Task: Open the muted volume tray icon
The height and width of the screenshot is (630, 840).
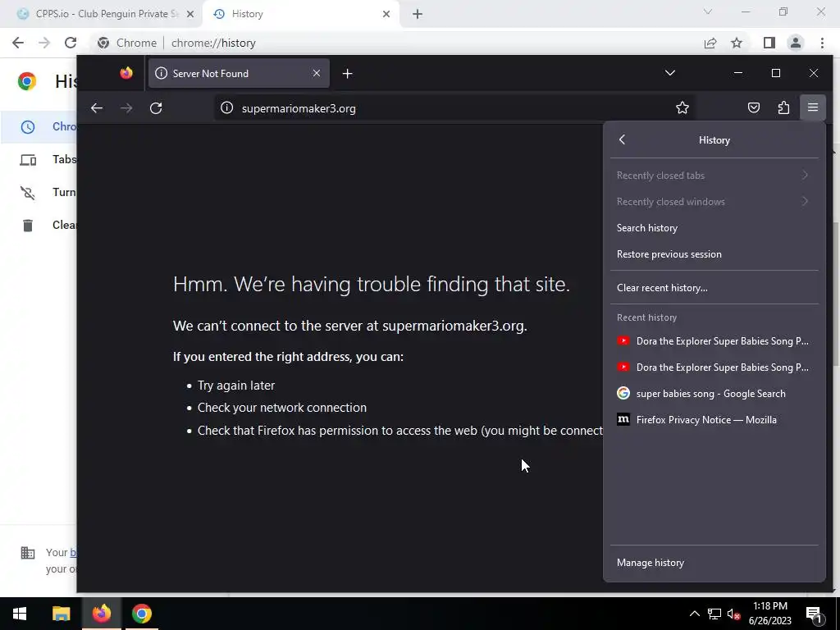Action: (x=734, y=614)
